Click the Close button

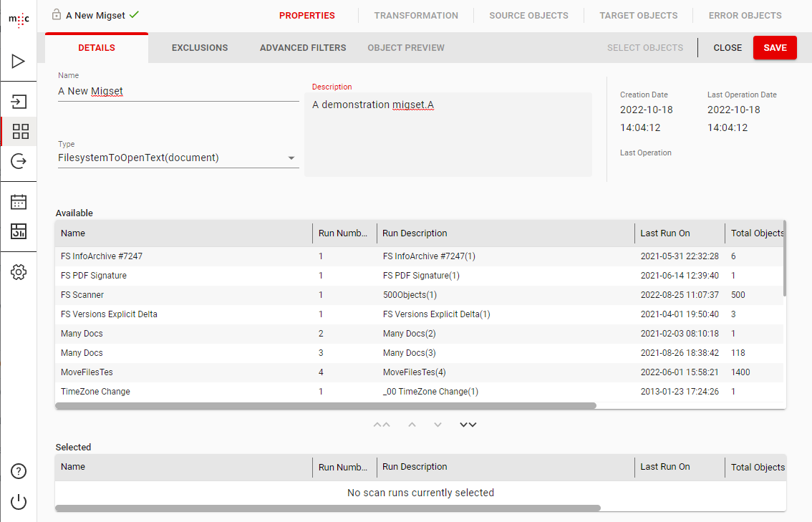tap(728, 48)
